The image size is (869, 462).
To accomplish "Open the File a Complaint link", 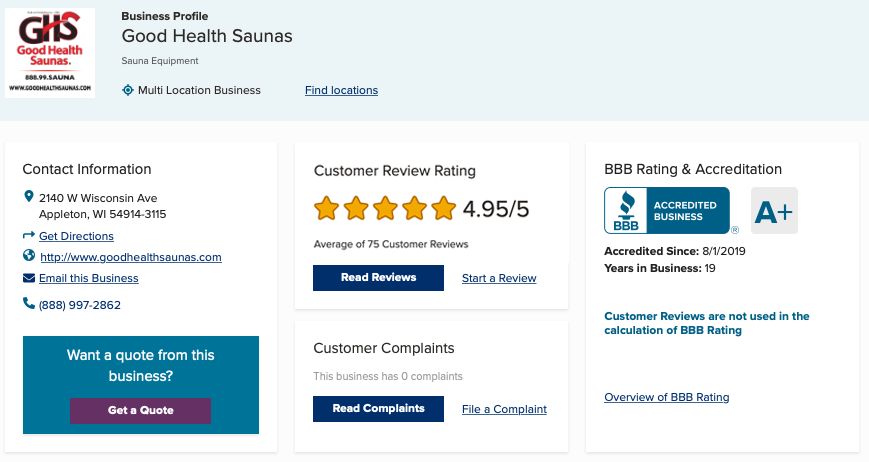I will [504, 409].
